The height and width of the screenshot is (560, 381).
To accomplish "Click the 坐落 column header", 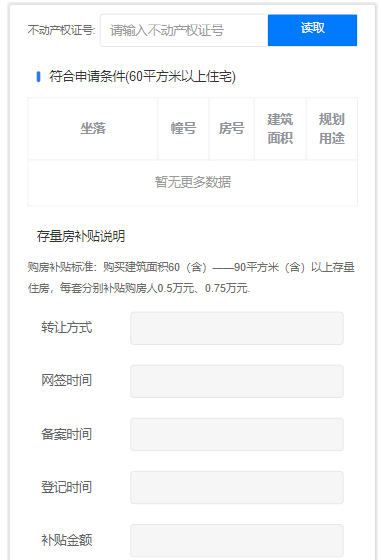I will coord(93,129).
